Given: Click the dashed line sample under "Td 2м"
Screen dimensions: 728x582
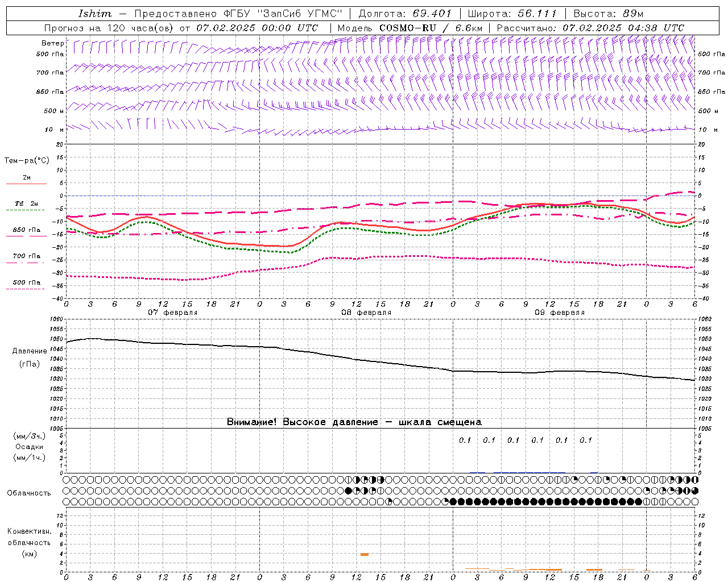Looking at the screenshot, I should coord(25,210).
